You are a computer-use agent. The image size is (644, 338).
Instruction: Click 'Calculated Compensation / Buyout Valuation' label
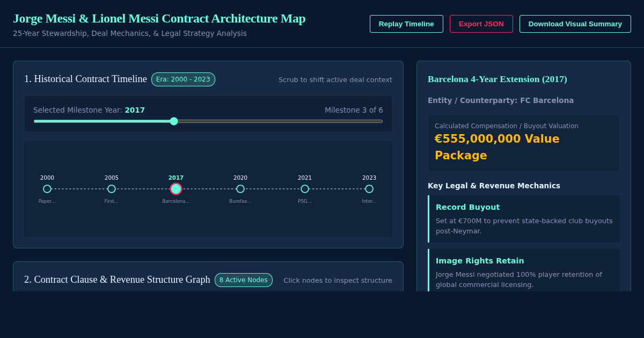tap(507, 126)
